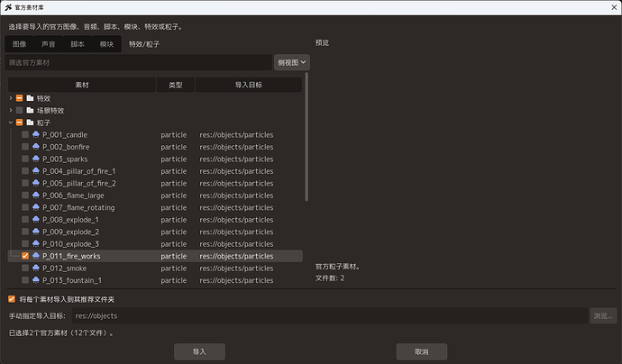
Task: Check the 场景特效 folder checkbox
Action: click(19, 110)
